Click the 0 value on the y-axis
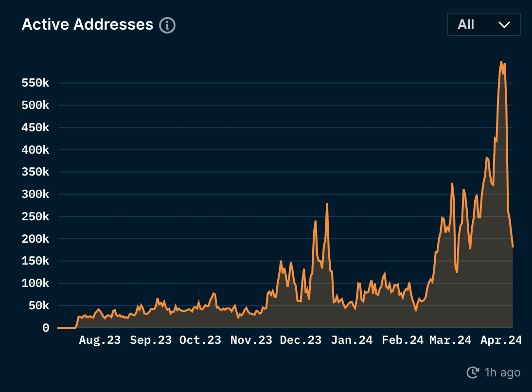The width and height of the screenshot is (532, 392). [x=47, y=328]
